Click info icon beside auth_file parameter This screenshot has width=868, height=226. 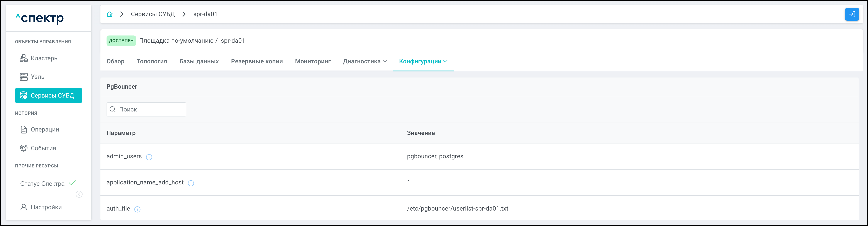click(x=137, y=209)
